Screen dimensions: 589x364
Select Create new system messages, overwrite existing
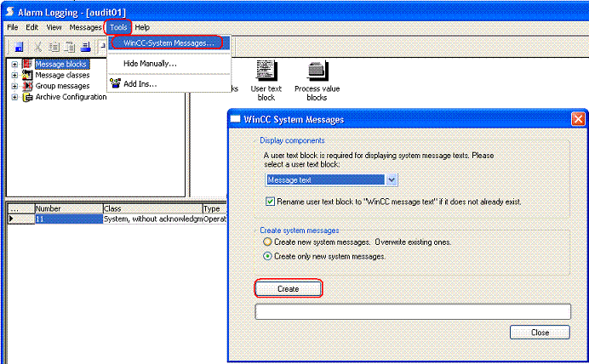267,242
